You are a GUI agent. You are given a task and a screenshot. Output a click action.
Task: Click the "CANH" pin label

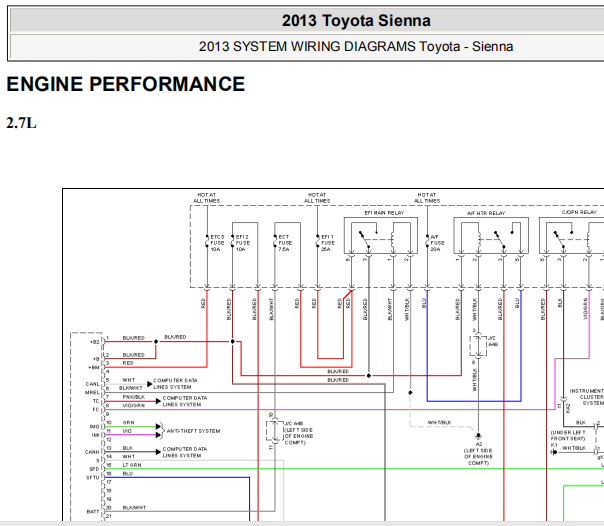pos(92,452)
